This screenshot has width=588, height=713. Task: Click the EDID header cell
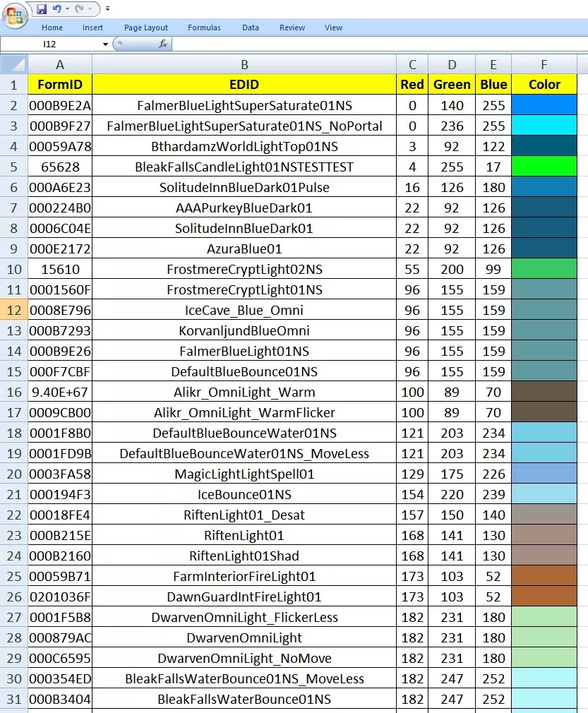244,85
